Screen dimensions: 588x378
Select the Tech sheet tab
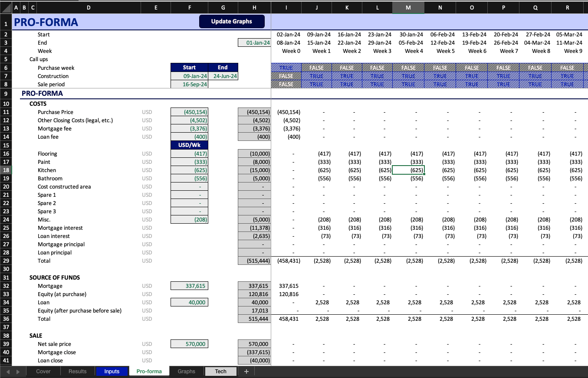[x=220, y=371]
